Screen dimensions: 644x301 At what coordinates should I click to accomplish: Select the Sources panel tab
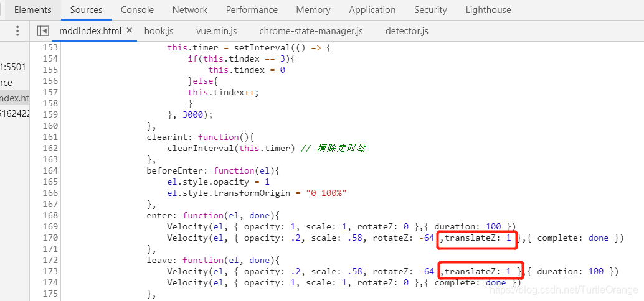pos(86,10)
